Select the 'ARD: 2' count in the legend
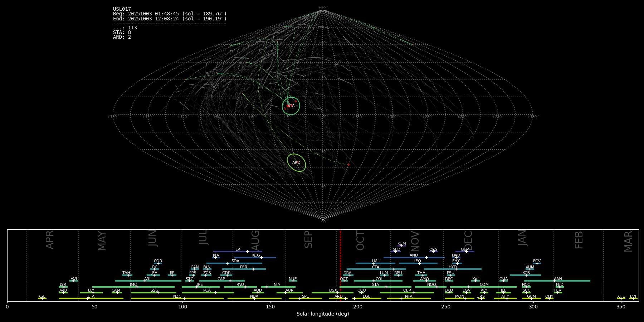This screenshot has width=644, height=322. click(x=122, y=37)
